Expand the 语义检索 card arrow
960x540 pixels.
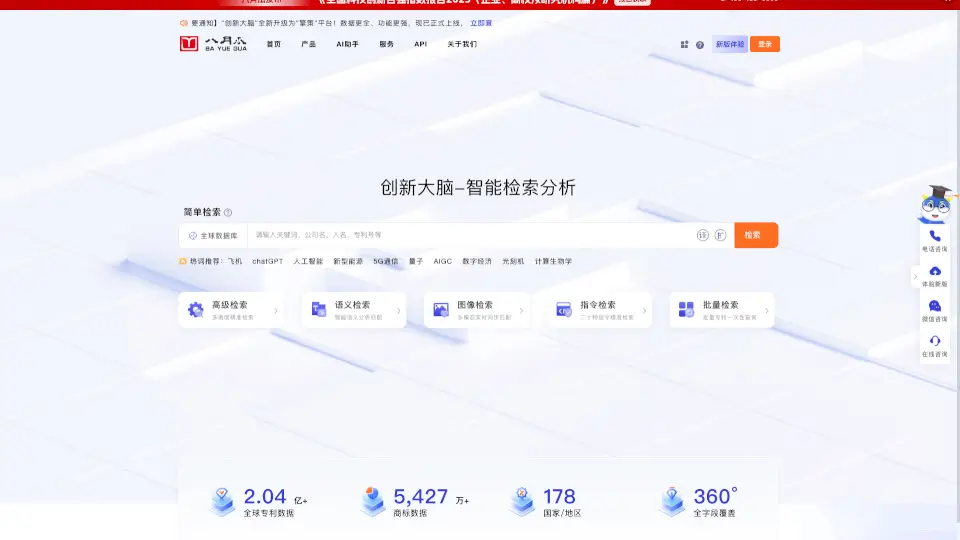(399, 311)
